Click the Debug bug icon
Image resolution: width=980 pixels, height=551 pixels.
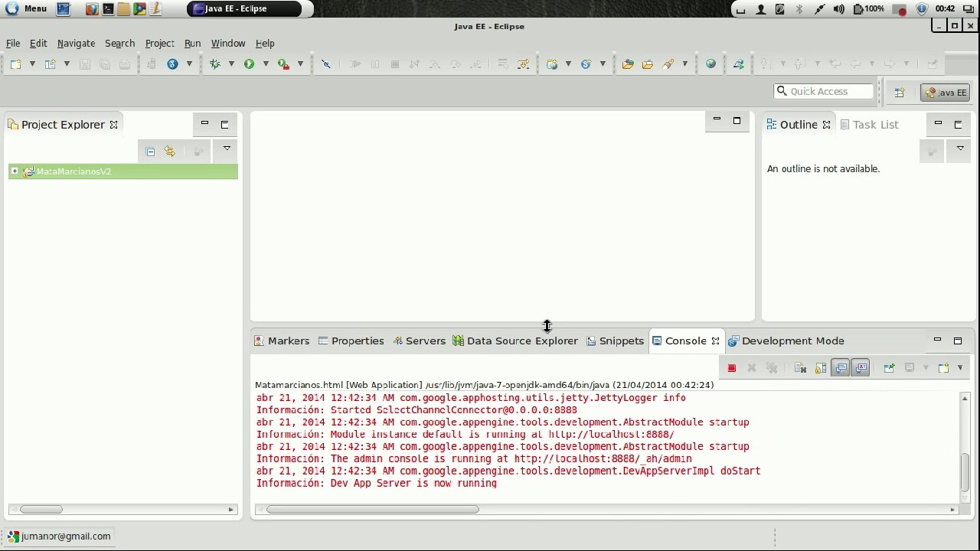coord(215,64)
